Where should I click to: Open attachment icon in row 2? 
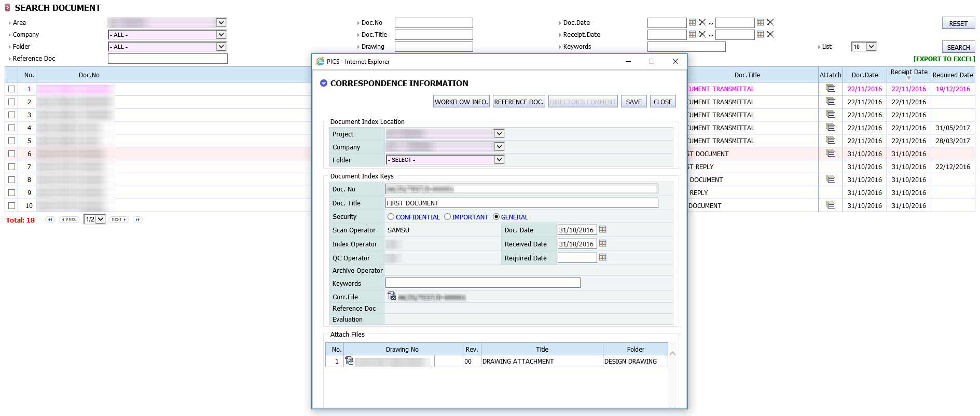831,101
